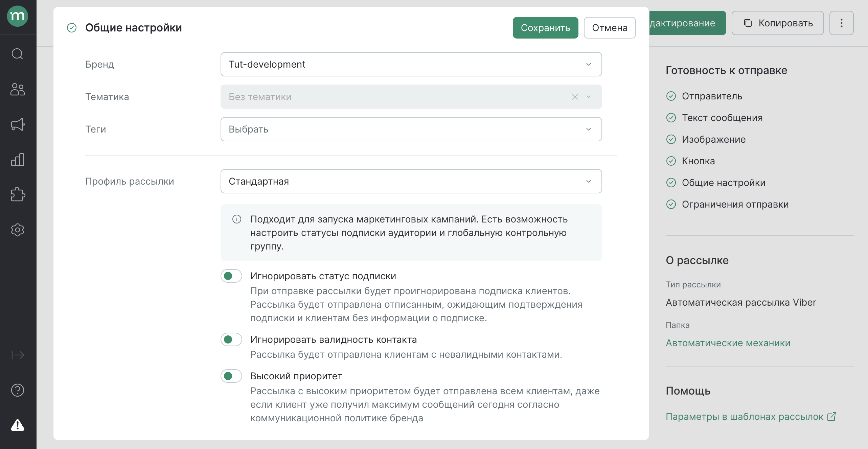868x449 pixels.
Task: Click the Игнорировать статус подписки label
Action: 323,276
